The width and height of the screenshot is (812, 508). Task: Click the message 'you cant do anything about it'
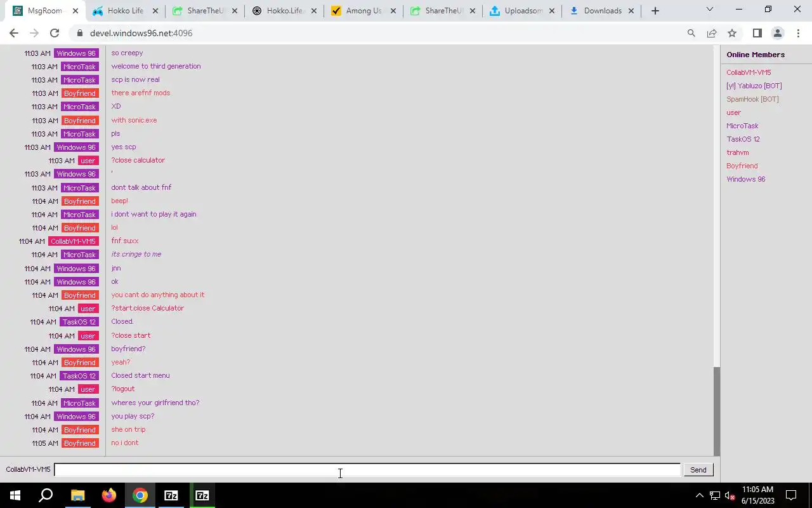[157, 295]
